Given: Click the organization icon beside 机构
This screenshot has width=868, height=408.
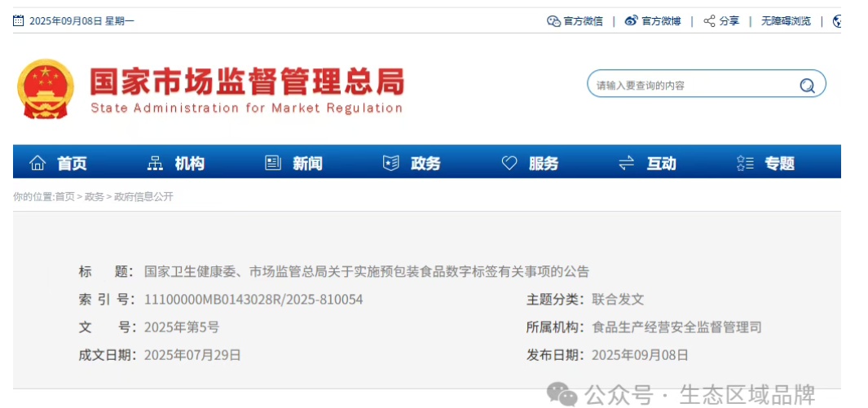Looking at the screenshot, I should [x=155, y=164].
